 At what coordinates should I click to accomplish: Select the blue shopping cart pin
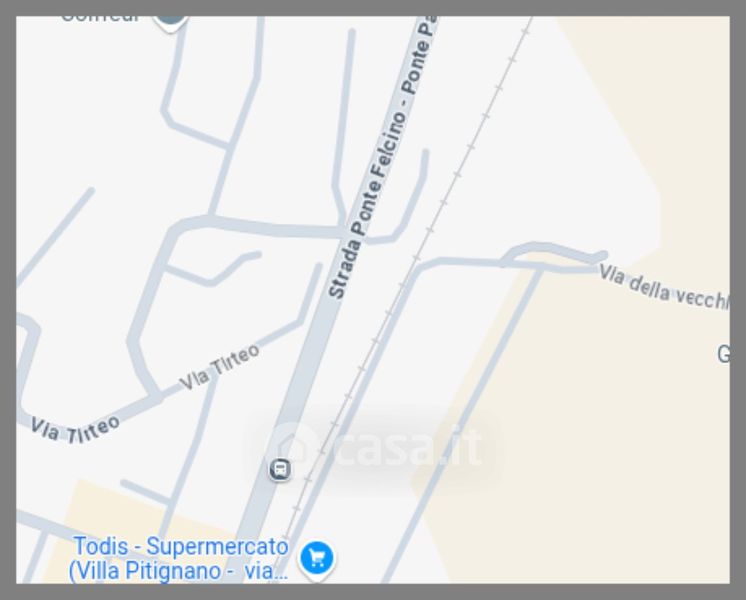pyautogui.click(x=317, y=560)
